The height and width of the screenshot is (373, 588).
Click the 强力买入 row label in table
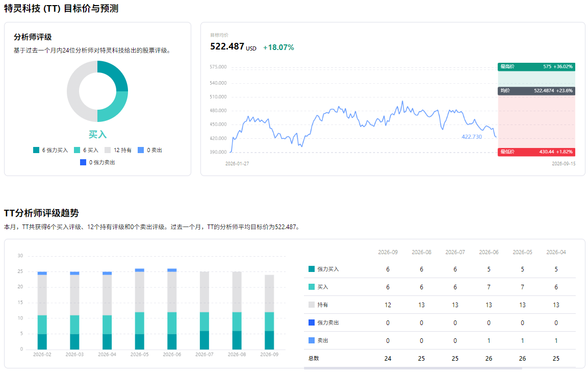tap(328, 269)
